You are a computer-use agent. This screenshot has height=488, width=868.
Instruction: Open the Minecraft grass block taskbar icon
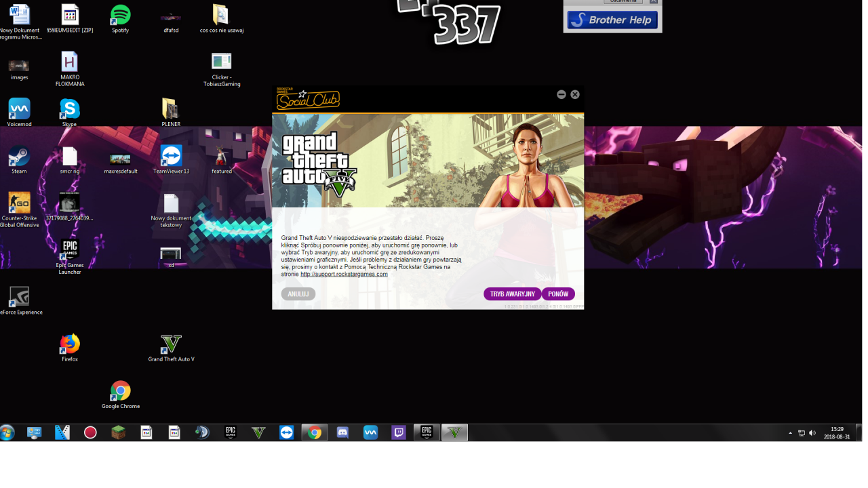119,432
